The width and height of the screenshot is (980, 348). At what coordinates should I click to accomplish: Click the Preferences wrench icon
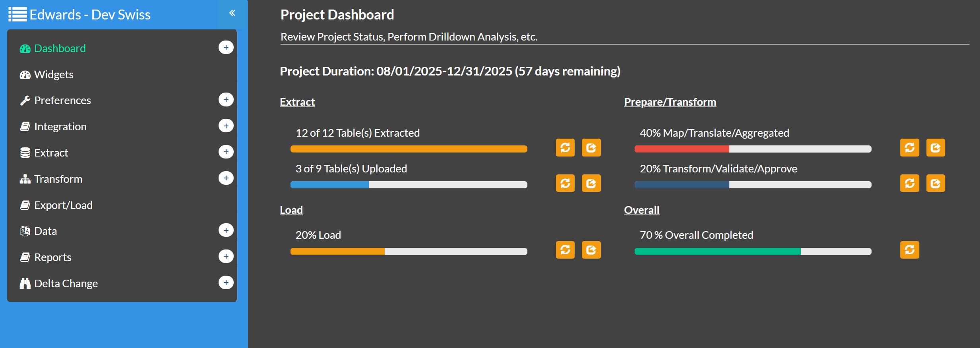25,100
